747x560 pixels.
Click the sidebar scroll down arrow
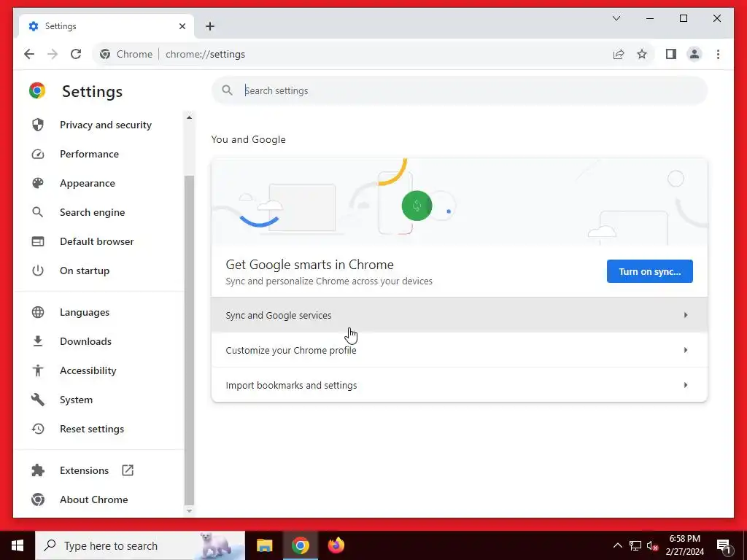coord(189,511)
